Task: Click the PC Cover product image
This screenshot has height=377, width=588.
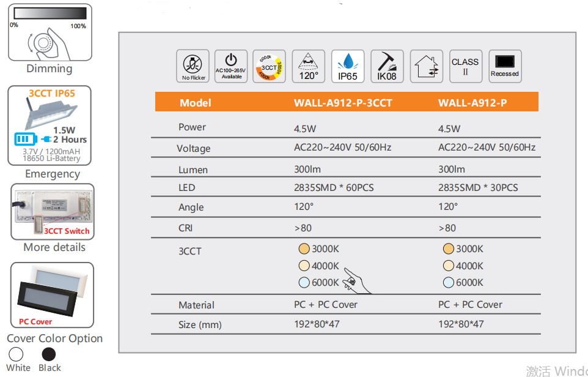Action: pos(53,295)
